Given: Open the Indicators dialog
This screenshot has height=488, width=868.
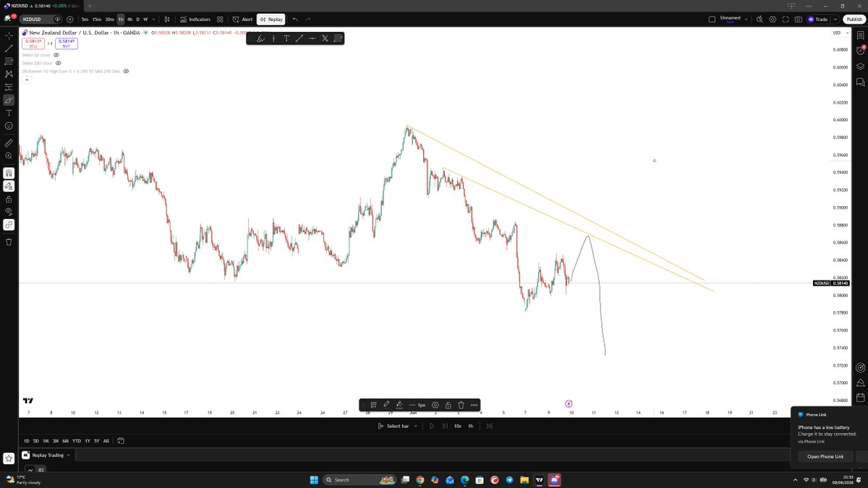Looking at the screenshot, I should [x=195, y=20].
